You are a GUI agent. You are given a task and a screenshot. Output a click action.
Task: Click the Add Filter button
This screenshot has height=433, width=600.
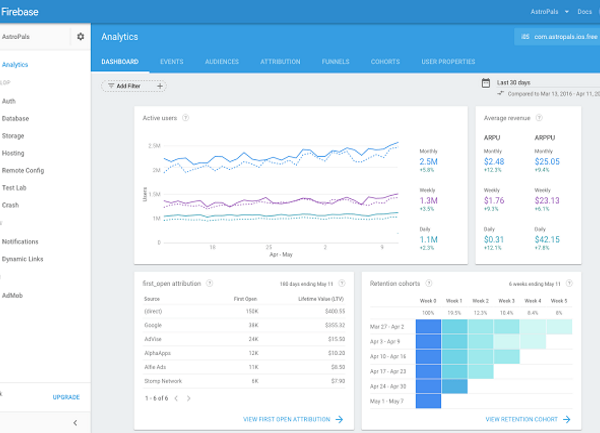(126, 86)
